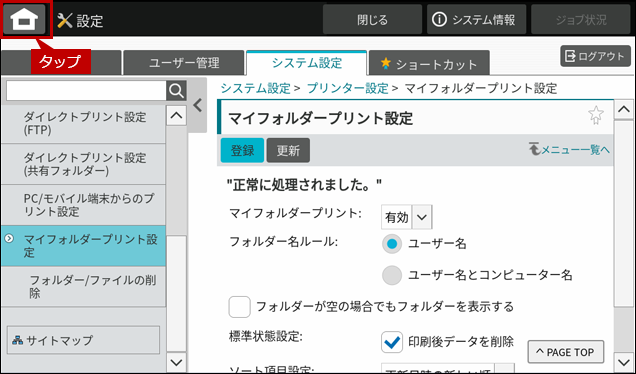Open プリンター設定 breadcrumb link
This screenshot has width=636, height=374.
[348, 88]
